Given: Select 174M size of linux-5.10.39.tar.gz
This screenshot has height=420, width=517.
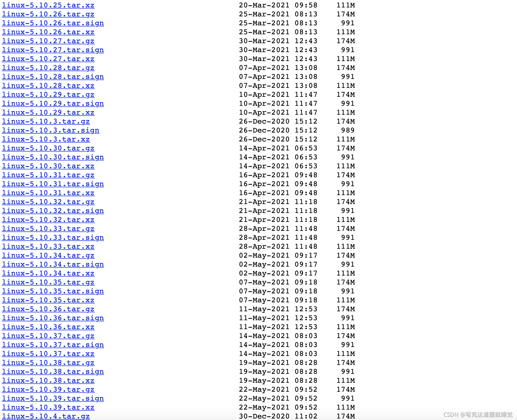Looking at the screenshot, I should (346, 390).
